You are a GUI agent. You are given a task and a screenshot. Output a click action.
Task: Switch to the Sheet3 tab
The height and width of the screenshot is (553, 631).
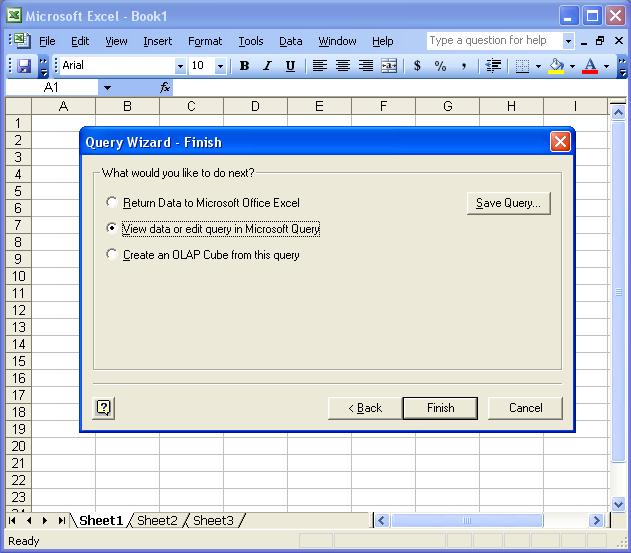(x=213, y=520)
